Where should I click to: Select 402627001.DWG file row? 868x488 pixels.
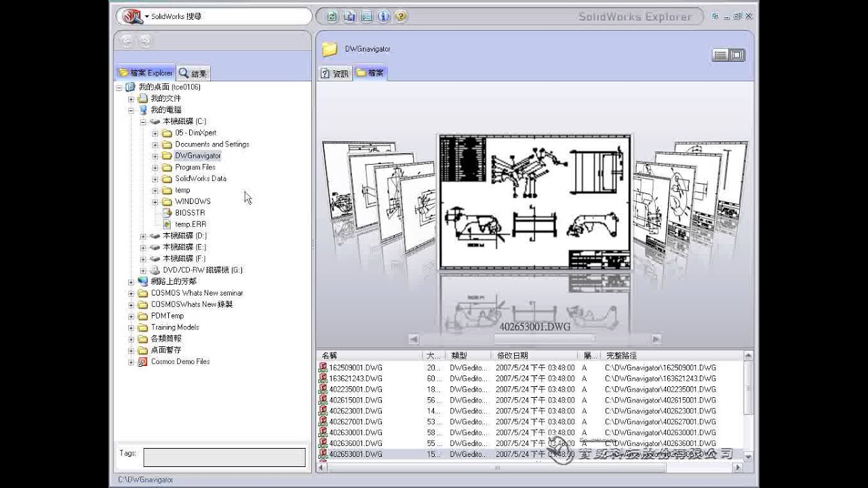(530, 422)
